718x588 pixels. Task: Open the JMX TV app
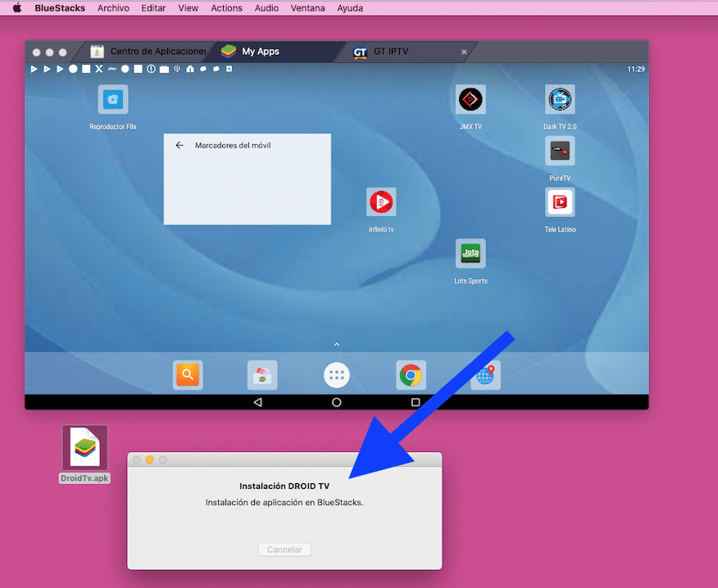coord(470,99)
